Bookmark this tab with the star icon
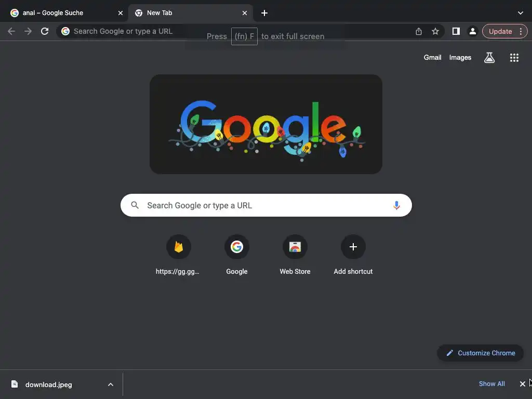 [x=435, y=31]
